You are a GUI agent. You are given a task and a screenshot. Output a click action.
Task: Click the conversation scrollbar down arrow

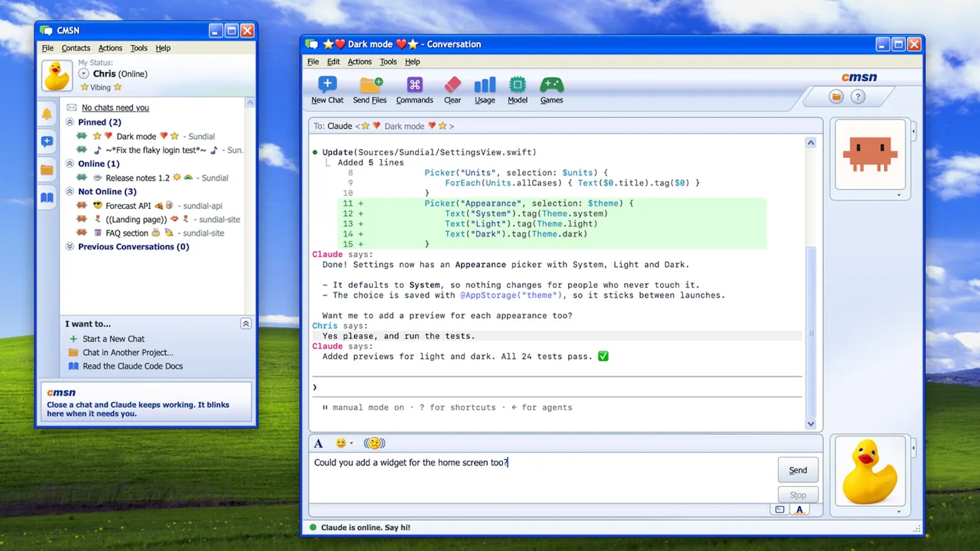[811, 424]
